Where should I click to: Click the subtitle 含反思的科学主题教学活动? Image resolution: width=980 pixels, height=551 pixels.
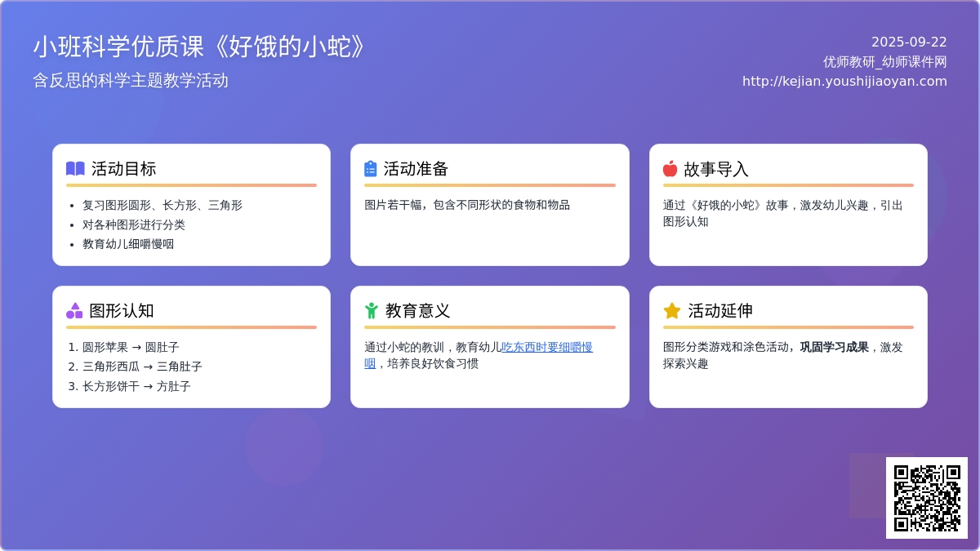click(131, 81)
